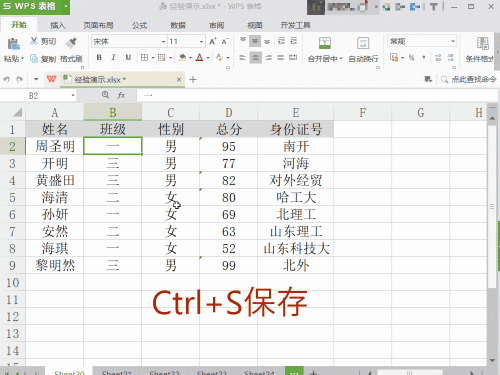
Task: Click decrease decimal places icon
Action: click(450, 58)
